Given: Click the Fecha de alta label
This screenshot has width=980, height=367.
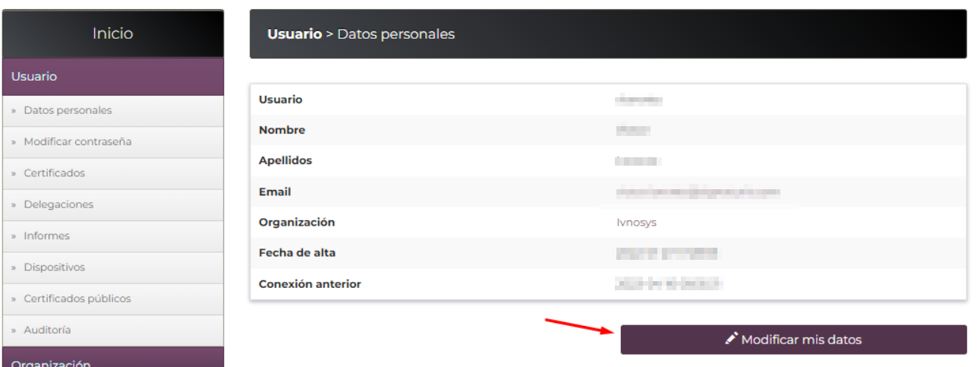Looking at the screenshot, I should click(298, 253).
